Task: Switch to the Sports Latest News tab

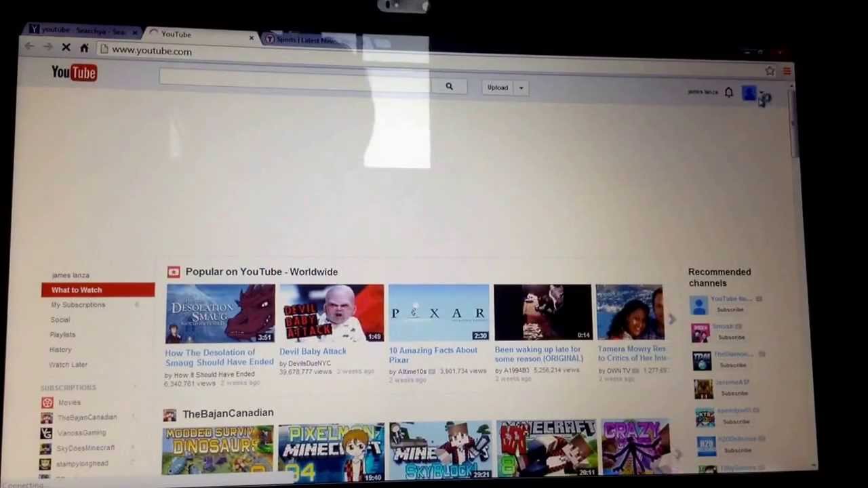Action: [x=307, y=39]
